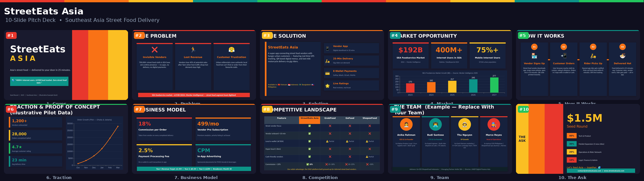Click the runner icon above Lost Revenue
Viewport: 644px width, 181px height.
tap(193, 50)
